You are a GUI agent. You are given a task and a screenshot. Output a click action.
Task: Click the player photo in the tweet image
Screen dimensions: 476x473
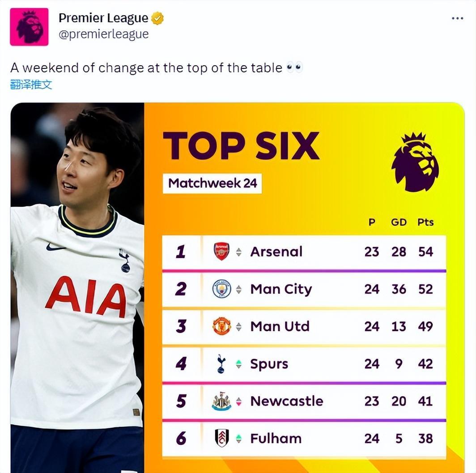pos(77,286)
